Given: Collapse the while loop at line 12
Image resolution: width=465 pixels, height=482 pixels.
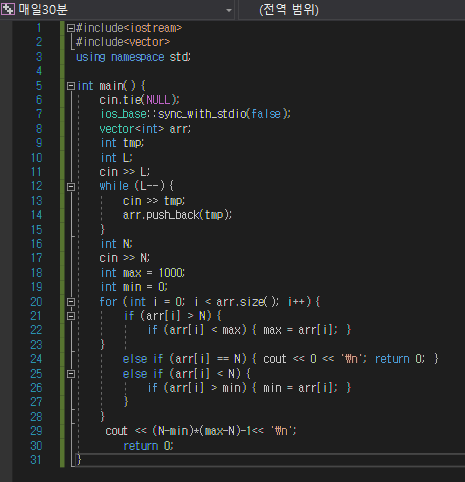Looking at the screenshot, I should coord(70,187).
